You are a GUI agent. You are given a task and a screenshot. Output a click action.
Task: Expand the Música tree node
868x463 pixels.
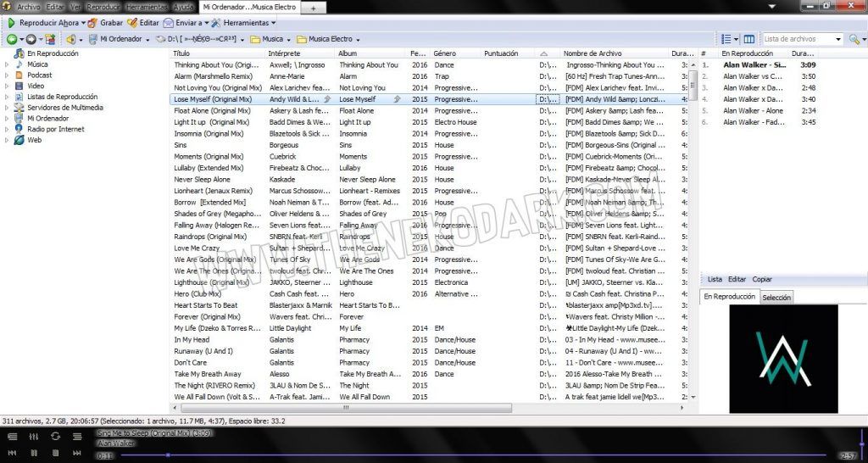[7, 64]
